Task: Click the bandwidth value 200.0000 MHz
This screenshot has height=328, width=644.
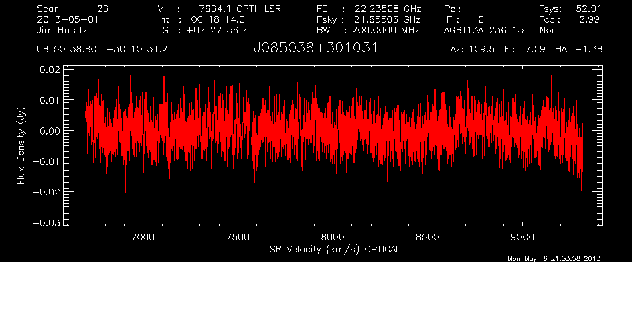Action: click(x=387, y=30)
